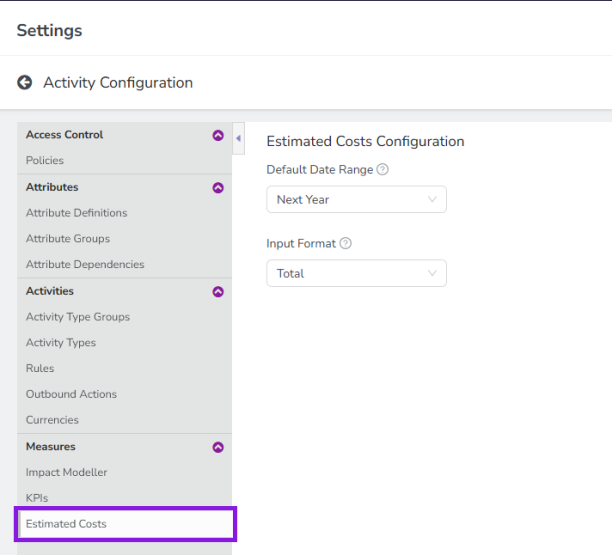Go to Attribute Definitions

click(x=76, y=213)
